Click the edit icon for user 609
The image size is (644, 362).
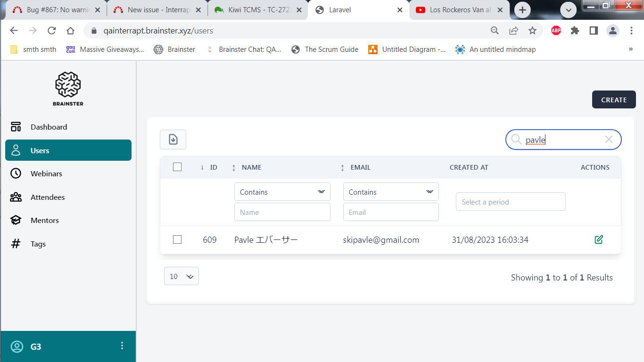[x=599, y=239]
